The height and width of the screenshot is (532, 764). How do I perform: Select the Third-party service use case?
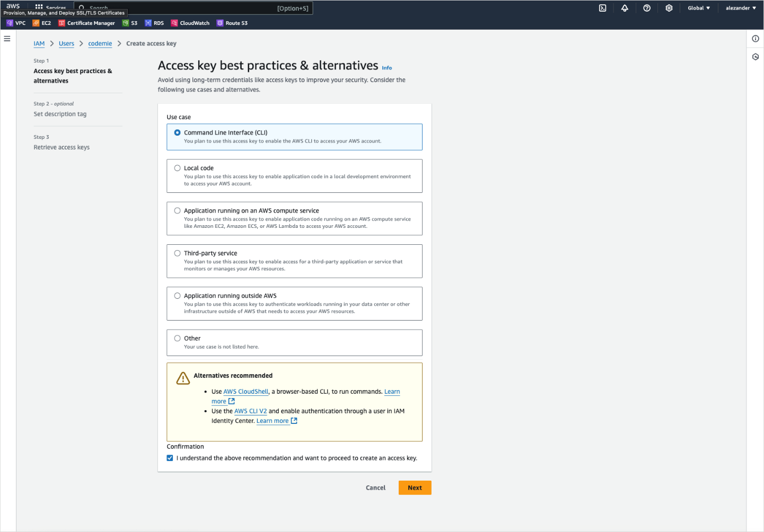(178, 253)
